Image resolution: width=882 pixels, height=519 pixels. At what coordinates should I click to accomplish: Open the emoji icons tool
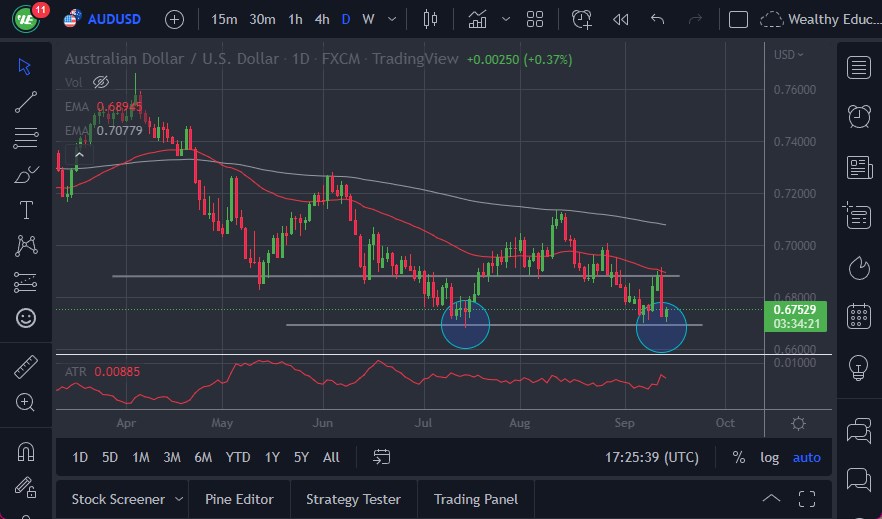click(x=26, y=318)
